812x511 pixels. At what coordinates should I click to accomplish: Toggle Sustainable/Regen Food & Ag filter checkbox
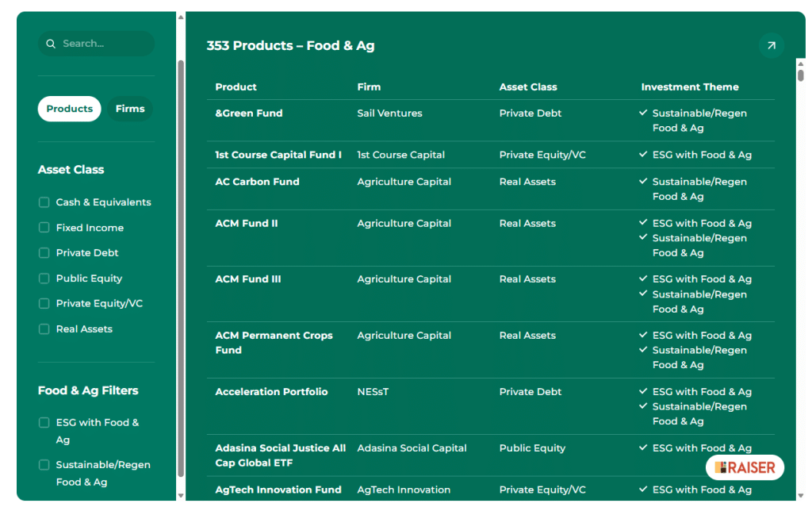pos(44,465)
